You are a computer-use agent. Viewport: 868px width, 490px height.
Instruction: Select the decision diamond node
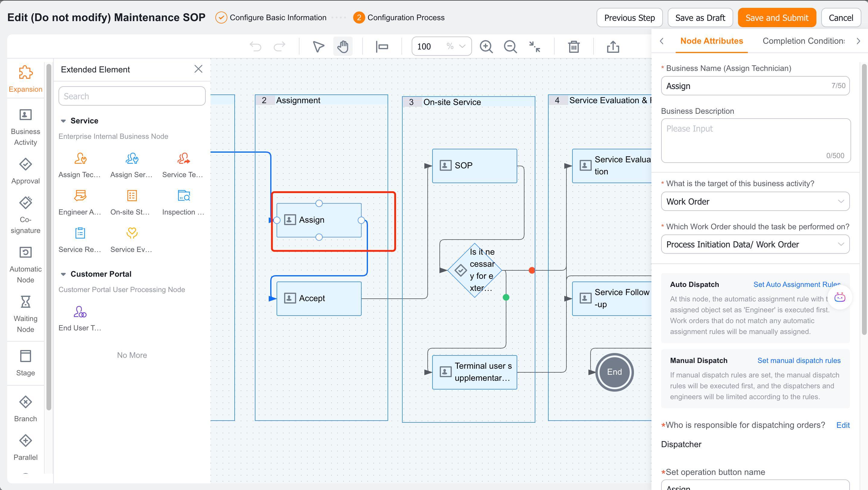475,270
